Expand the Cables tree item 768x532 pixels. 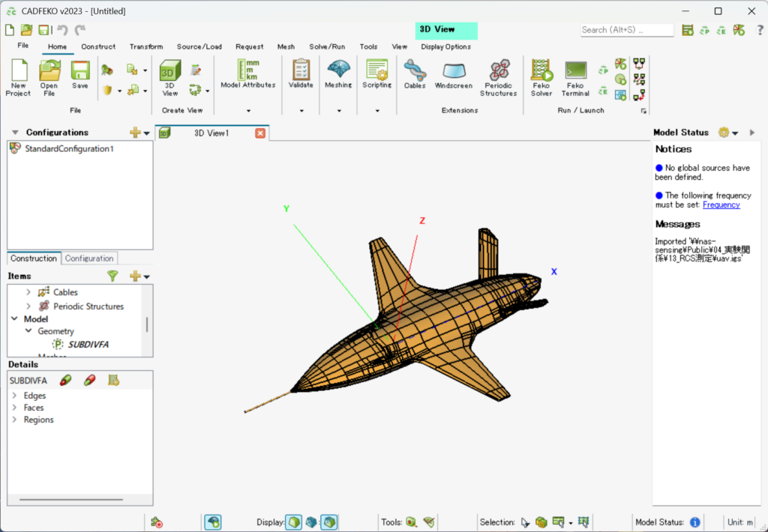tap(29, 292)
